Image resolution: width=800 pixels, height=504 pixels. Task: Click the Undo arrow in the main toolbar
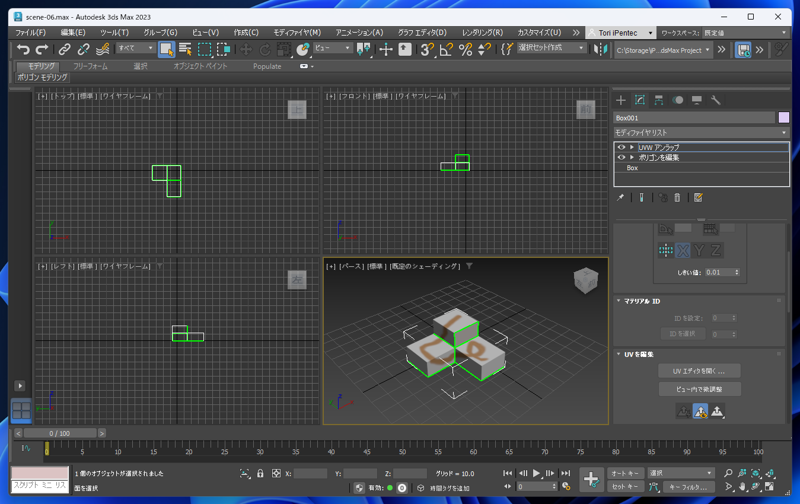coord(23,49)
